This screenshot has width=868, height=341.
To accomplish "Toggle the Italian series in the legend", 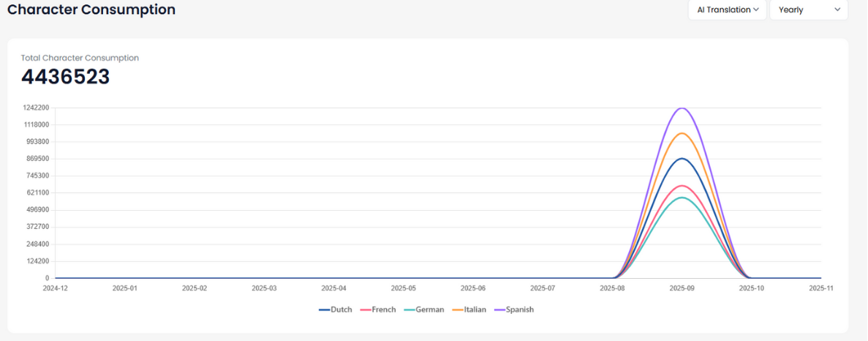I will (x=469, y=310).
